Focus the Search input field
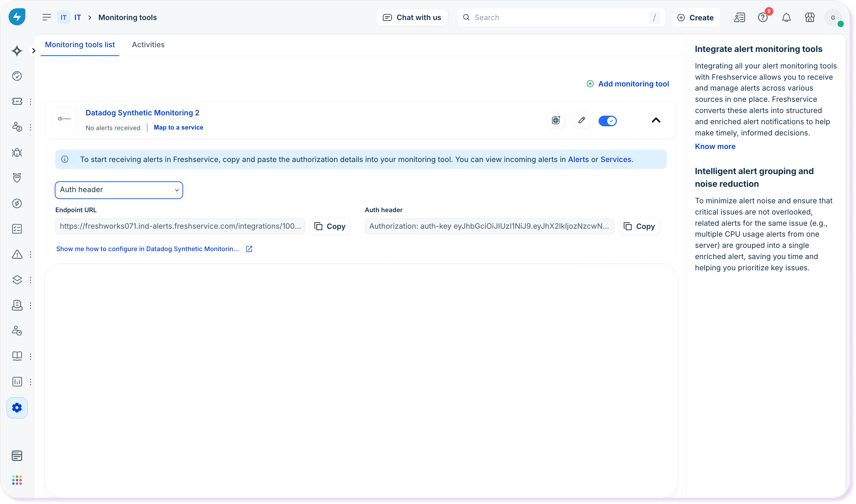The height and width of the screenshot is (504, 856). click(557, 18)
